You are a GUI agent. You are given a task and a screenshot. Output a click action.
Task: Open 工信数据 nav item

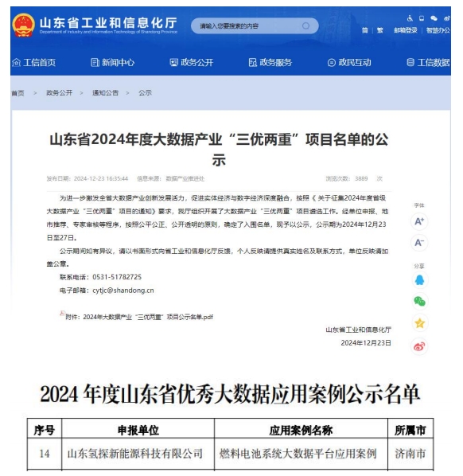coord(428,63)
